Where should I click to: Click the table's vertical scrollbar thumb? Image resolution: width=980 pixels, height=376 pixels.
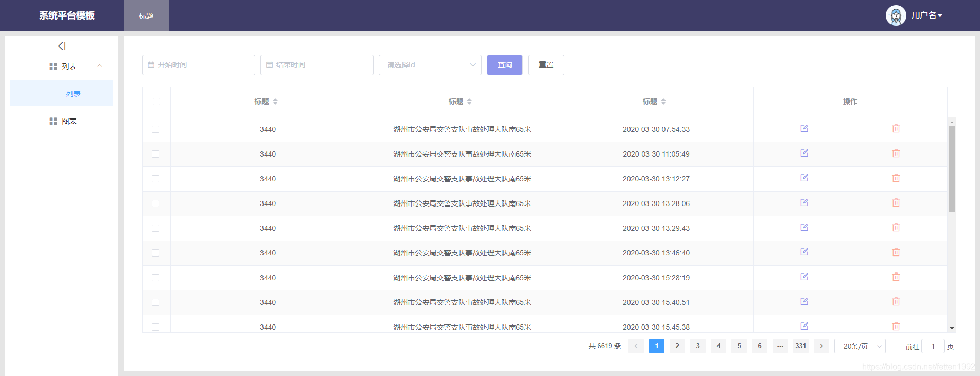tap(952, 169)
